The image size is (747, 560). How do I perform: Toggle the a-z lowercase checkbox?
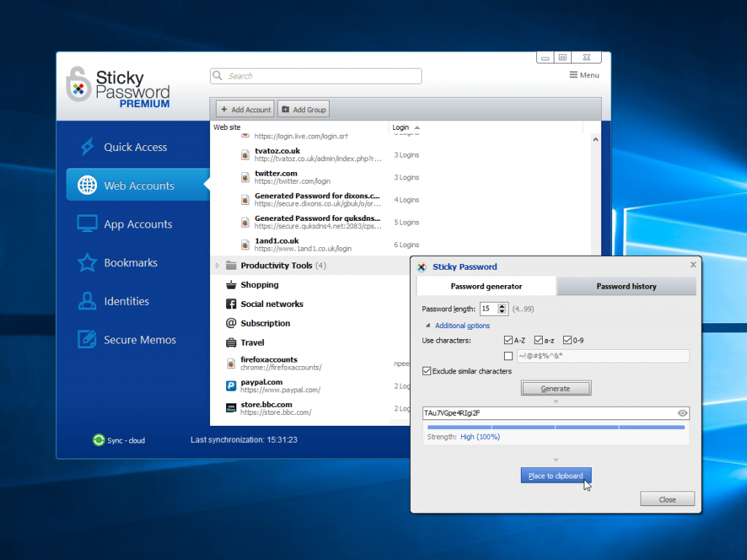[x=538, y=340]
